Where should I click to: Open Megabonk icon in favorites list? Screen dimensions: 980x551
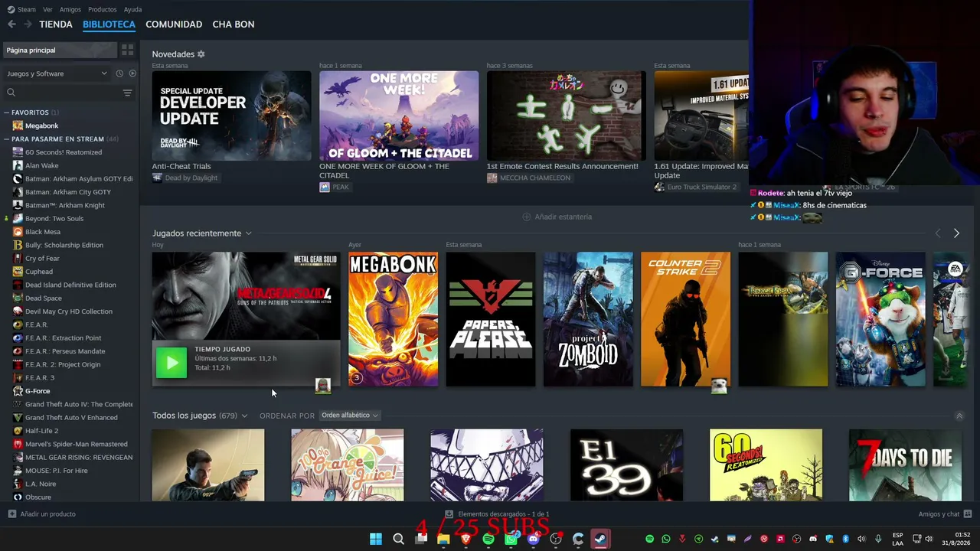[18, 126]
